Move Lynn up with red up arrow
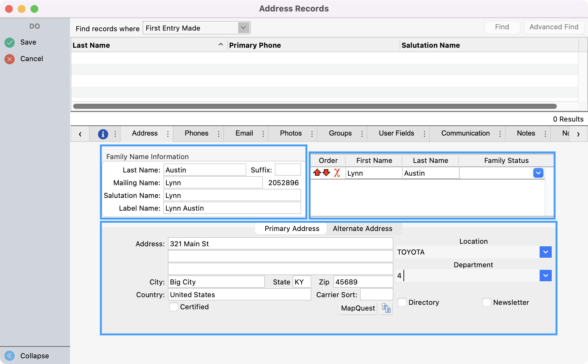 [317, 173]
